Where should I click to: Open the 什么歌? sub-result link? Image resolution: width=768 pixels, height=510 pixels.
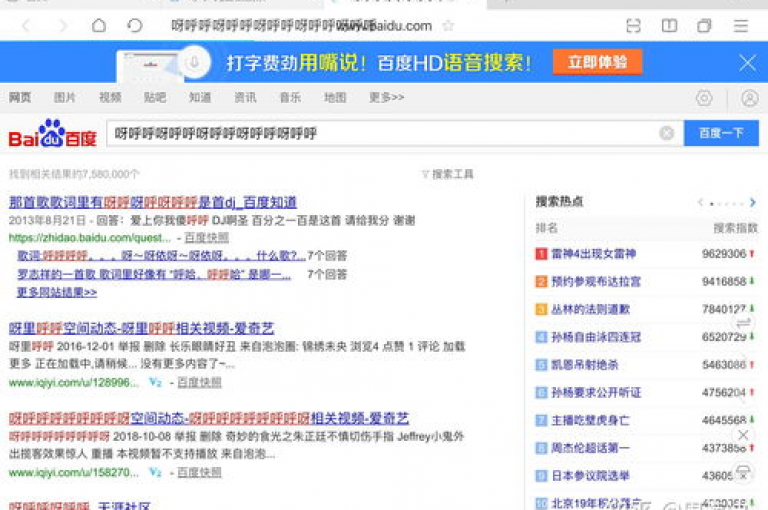pyautogui.click(x=162, y=256)
